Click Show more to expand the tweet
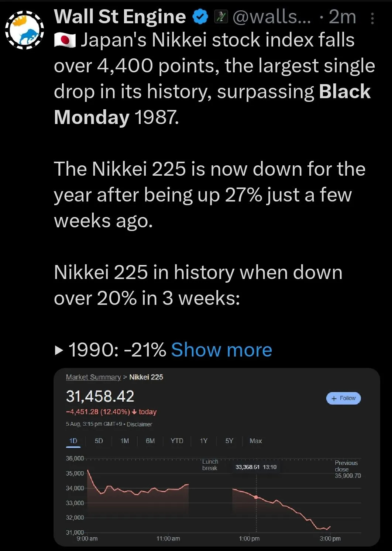 (221, 349)
